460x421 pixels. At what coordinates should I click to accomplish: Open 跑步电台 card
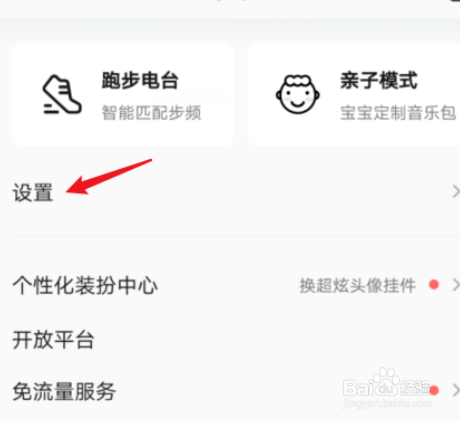tap(123, 94)
